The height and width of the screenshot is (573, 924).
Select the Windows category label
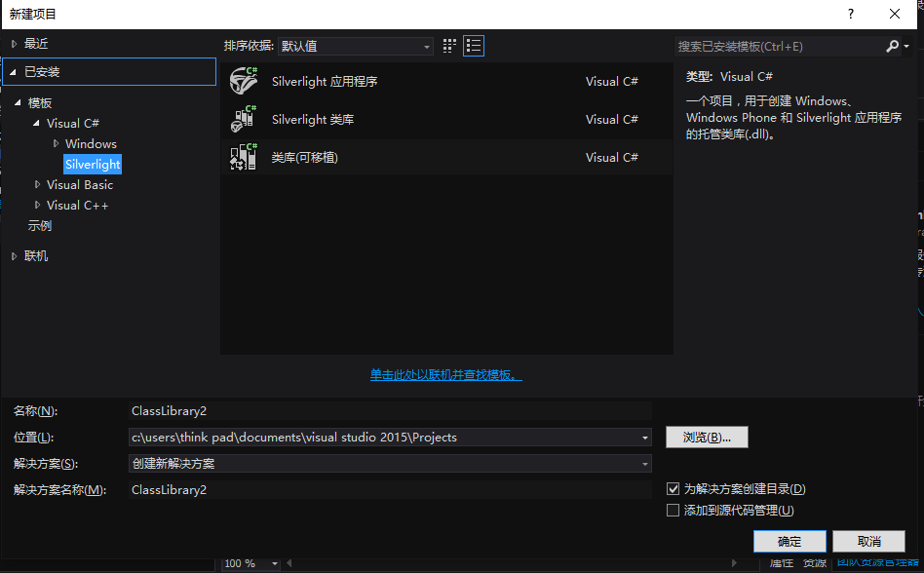pos(91,143)
